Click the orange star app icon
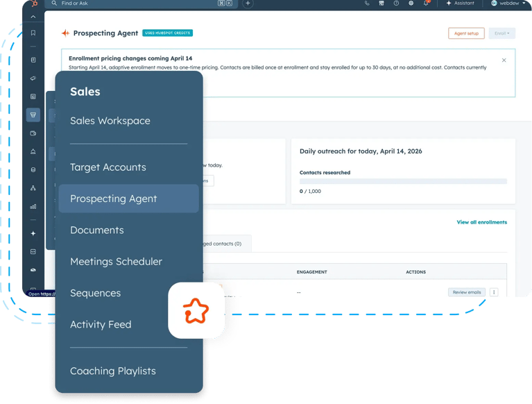The height and width of the screenshot is (404, 532). click(196, 310)
